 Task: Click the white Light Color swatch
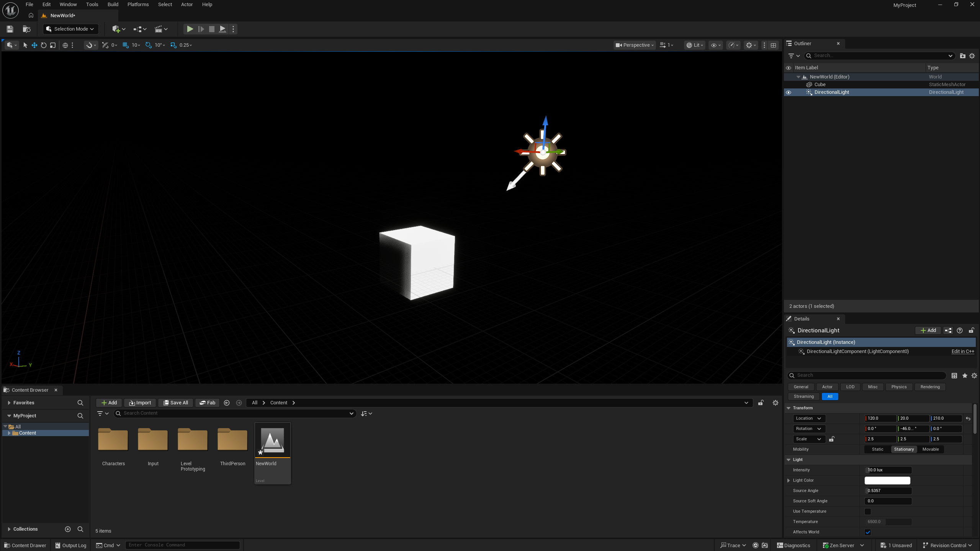(x=887, y=481)
